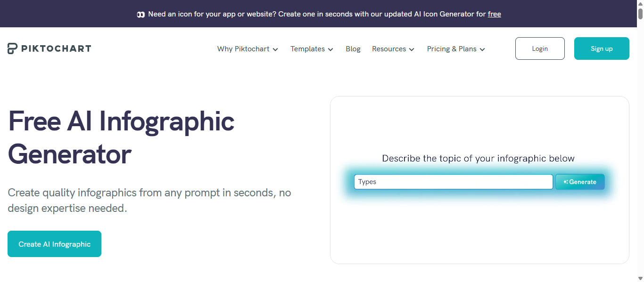
Task: Open the Resources dropdown chevron
Action: tap(412, 49)
